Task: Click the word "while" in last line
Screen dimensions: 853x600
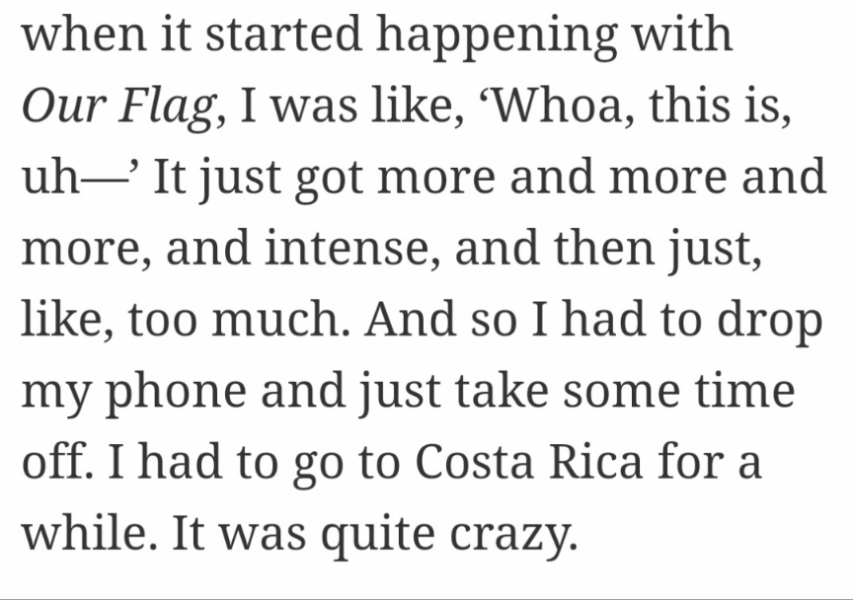Action: [x=85, y=535]
